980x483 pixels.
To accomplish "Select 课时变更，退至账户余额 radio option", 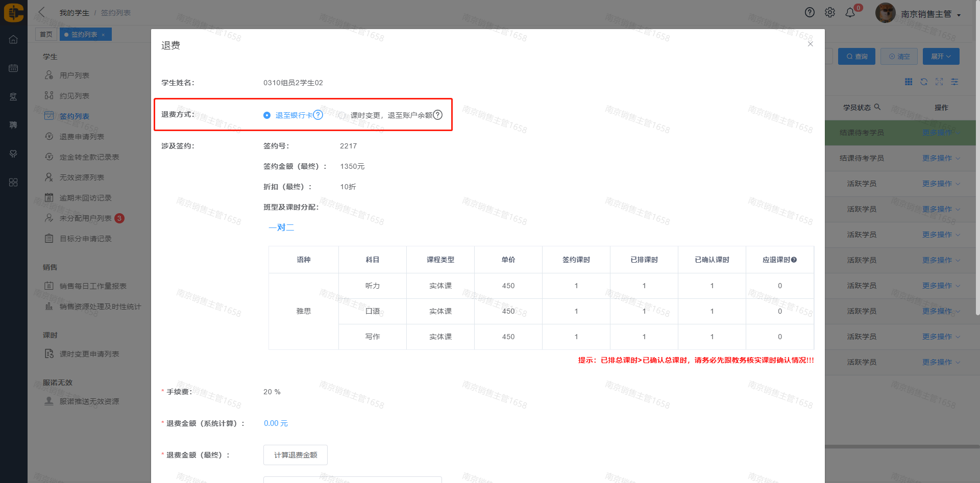I will tap(342, 115).
